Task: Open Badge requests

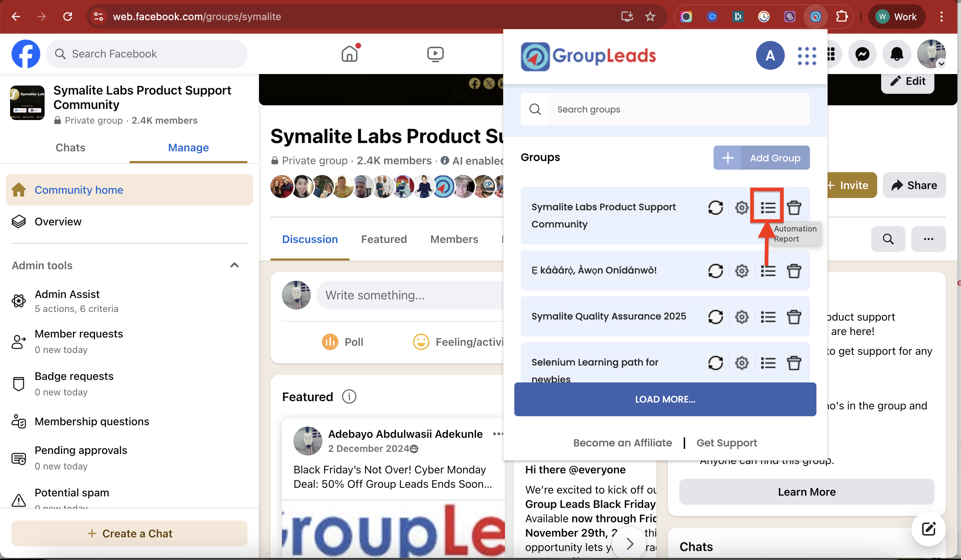Action: (129, 384)
